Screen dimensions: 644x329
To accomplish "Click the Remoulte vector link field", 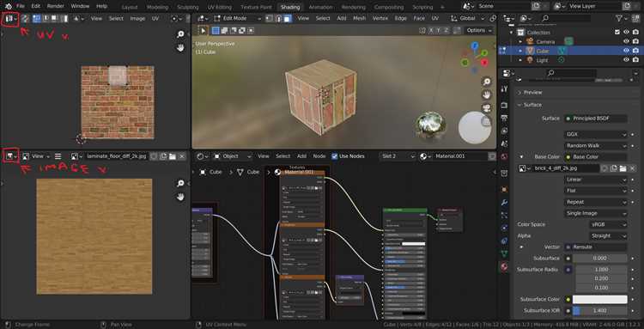I will point(596,247).
